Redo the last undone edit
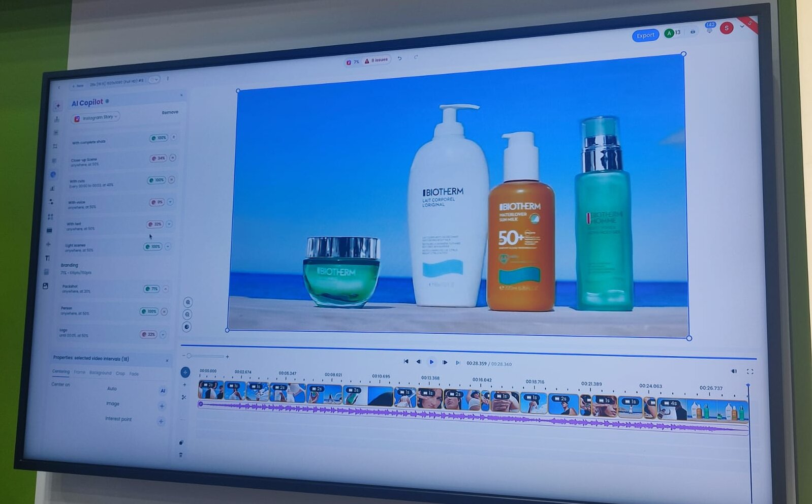Viewport: 812px width, 504px height. (x=416, y=57)
